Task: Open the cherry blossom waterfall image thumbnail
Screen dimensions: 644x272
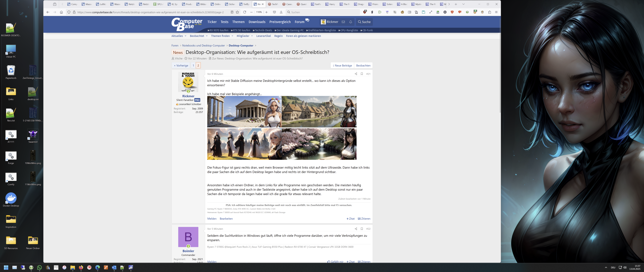Action: (319, 144)
